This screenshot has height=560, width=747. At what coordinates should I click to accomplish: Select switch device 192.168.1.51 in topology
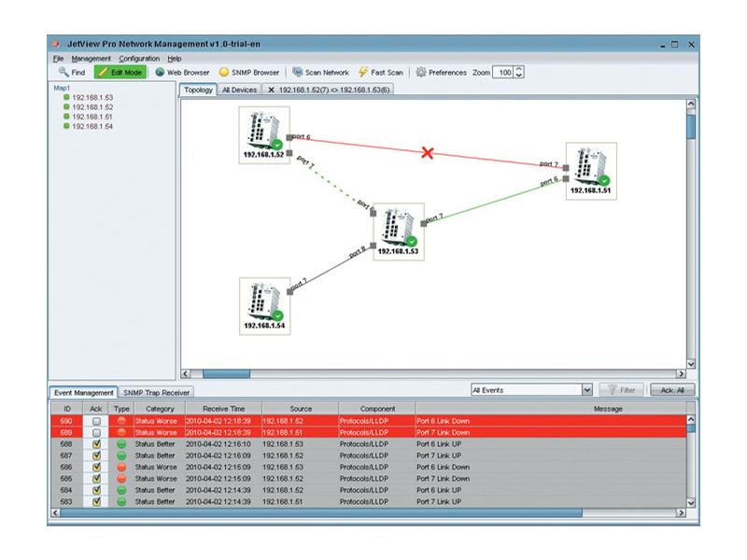tap(591, 171)
